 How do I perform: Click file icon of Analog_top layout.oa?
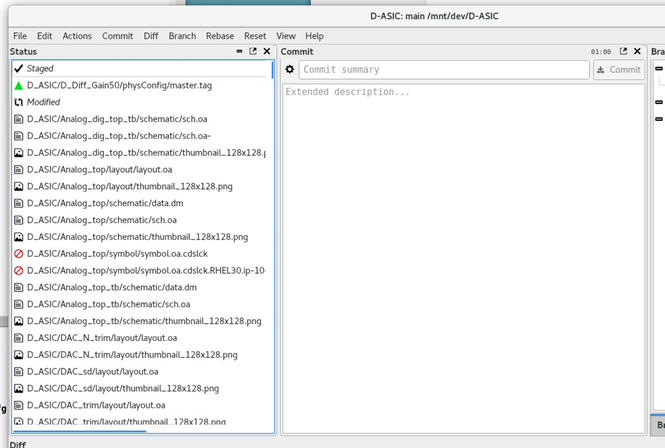tap(19, 170)
